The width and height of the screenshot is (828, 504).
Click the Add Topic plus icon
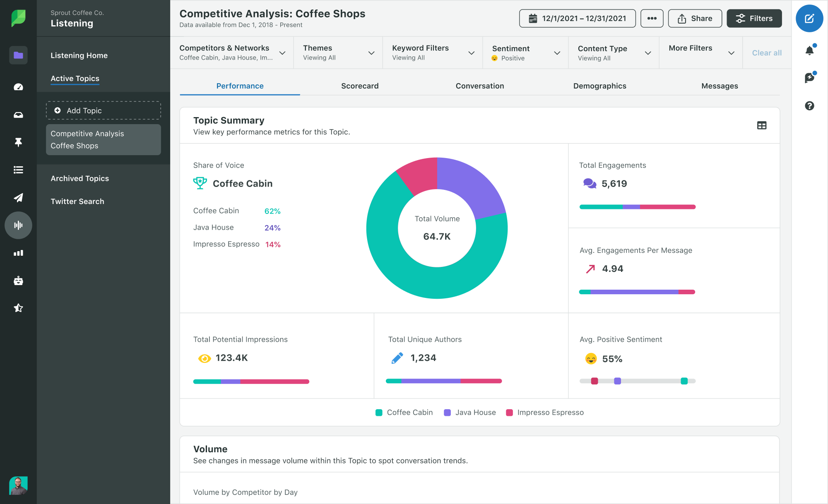pyautogui.click(x=58, y=110)
